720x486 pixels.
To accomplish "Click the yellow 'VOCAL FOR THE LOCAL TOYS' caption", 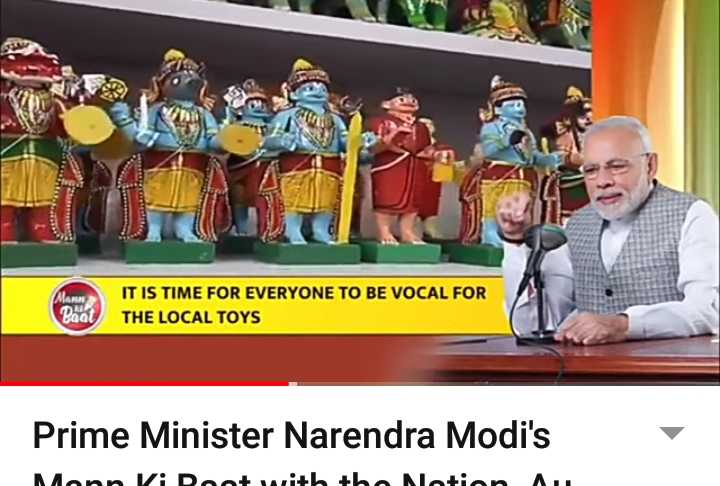I will point(303,305).
